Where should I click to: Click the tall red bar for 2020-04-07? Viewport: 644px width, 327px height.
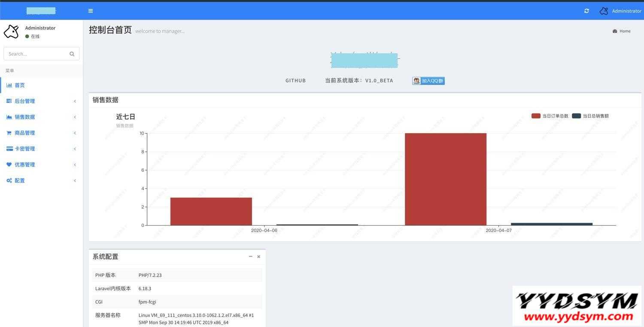[445, 179]
